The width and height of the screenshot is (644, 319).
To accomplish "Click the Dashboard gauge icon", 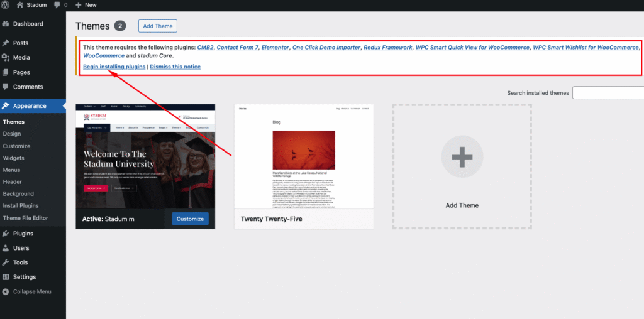I will (6, 24).
